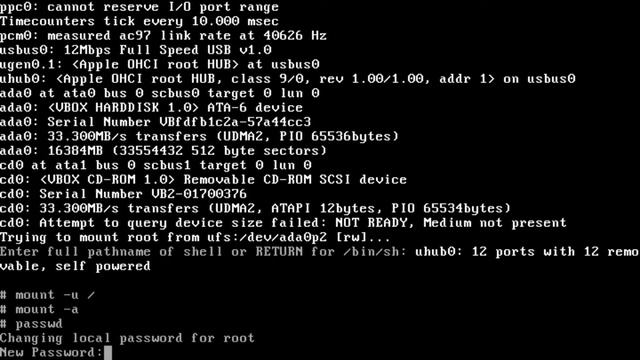
Task: Click the '16384MB (33554432 512 byte sectors)' line
Action: coord(163,151)
